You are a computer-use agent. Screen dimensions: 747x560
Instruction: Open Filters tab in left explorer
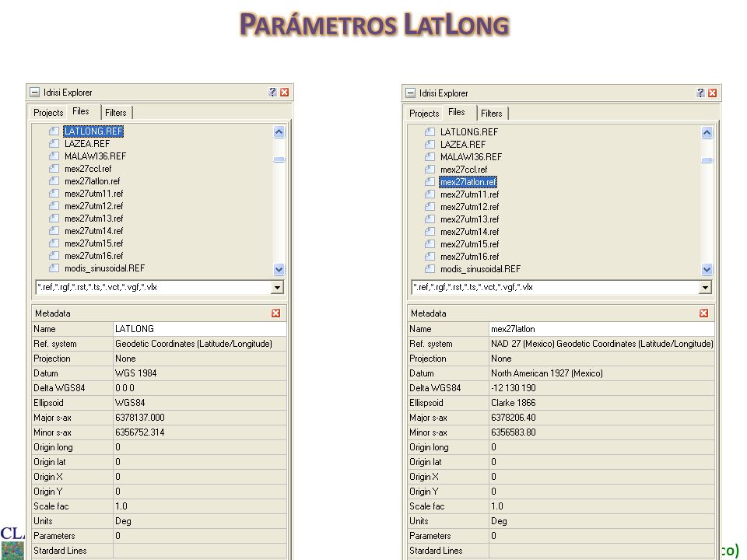[x=116, y=112]
